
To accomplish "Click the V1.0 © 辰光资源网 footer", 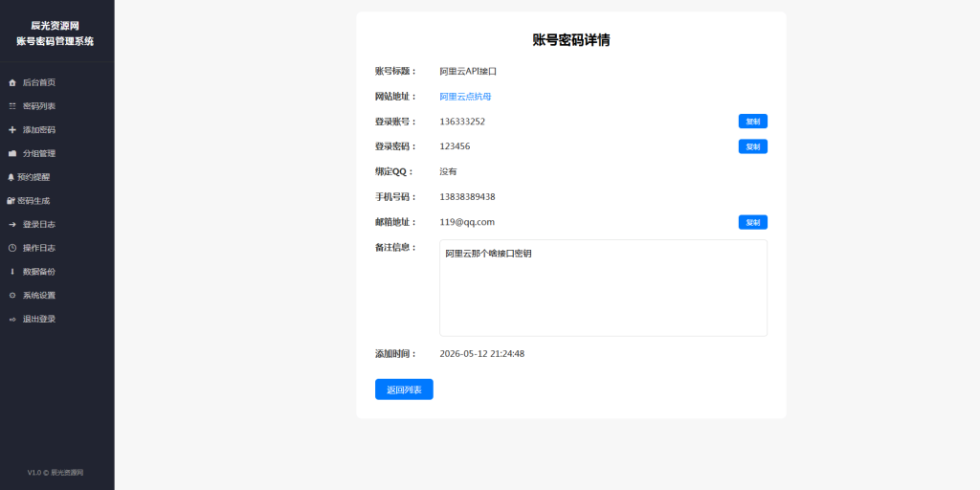I will (x=55, y=473).
